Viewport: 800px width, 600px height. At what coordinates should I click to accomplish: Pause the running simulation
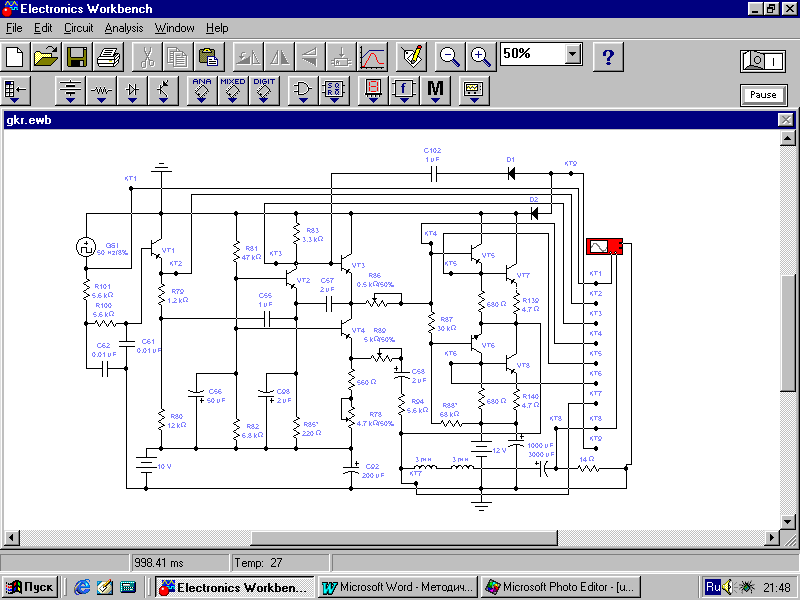(763, 95)
